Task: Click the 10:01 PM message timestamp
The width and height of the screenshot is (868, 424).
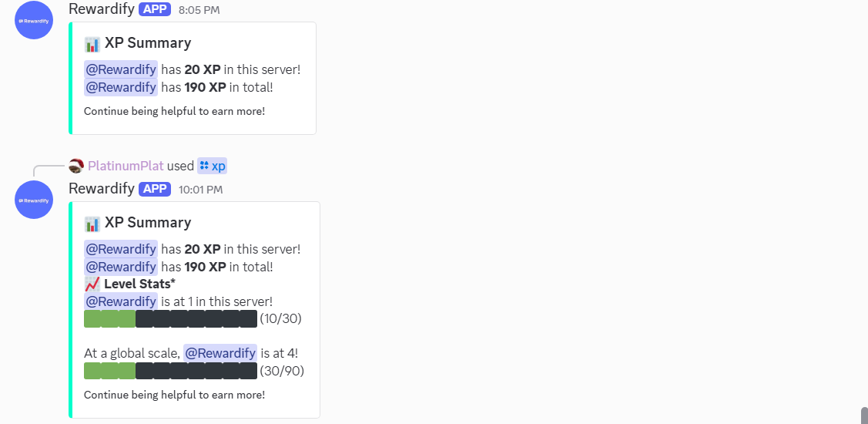Action: point(200,190)
